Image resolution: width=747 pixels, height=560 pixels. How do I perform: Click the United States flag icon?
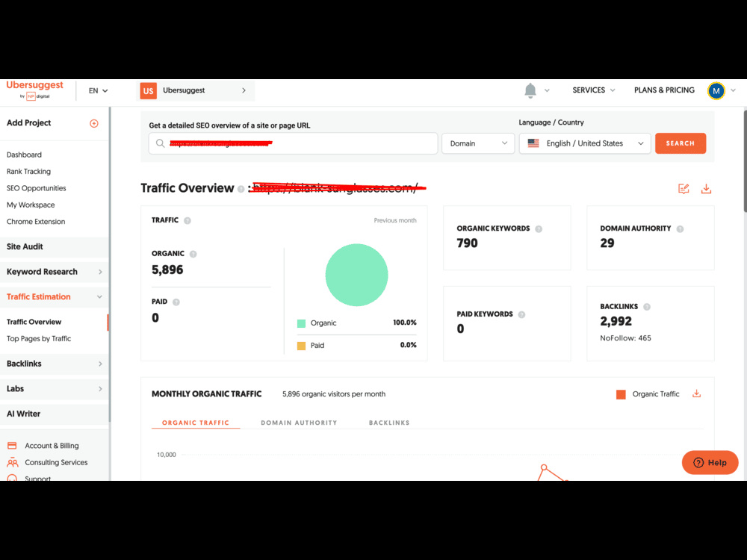pos(533,143)
